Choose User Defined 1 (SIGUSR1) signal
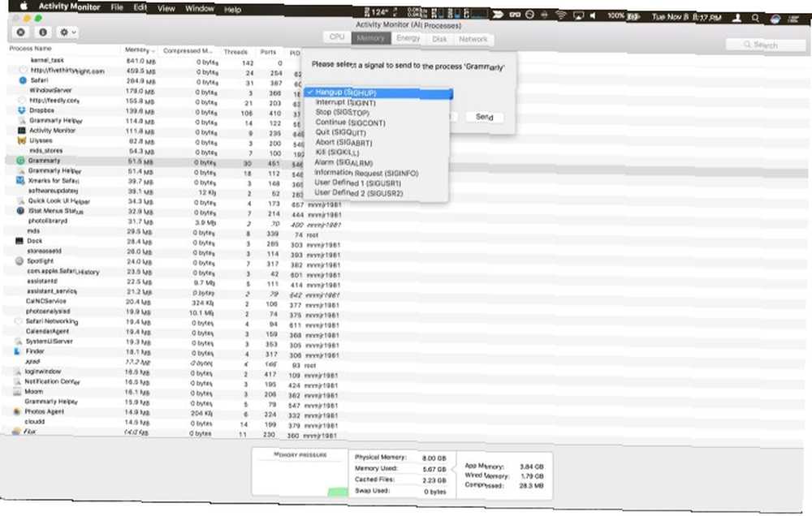Screen dimensions: 812x516 point(357,183)
